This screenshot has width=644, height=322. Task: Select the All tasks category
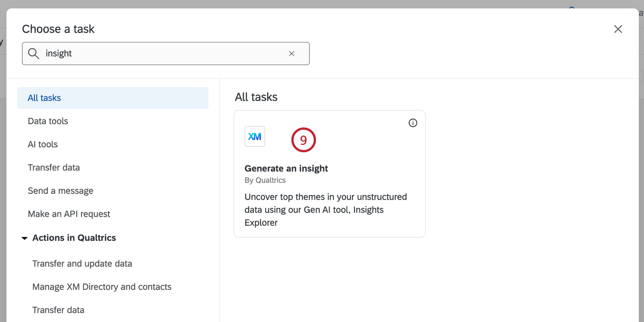tap(44, 98)
